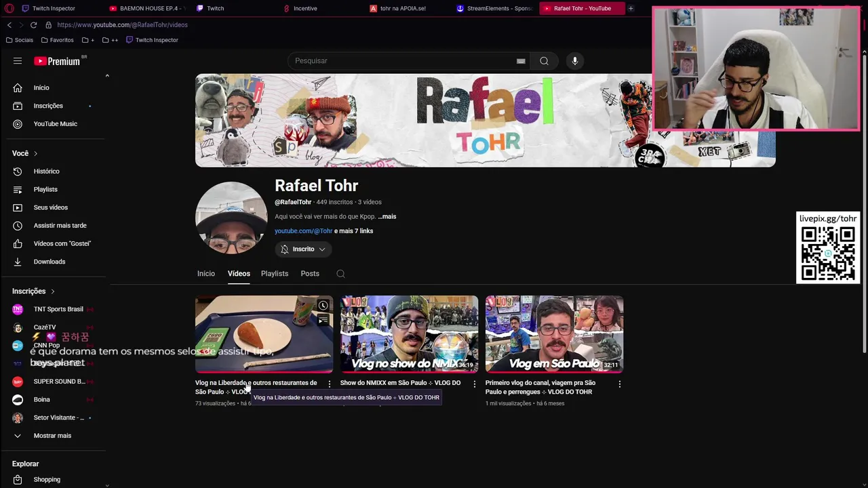Open options menu for Vlog na Liberdade video
Viewport: 868px width, 488px height.
(x=330, y=384)
